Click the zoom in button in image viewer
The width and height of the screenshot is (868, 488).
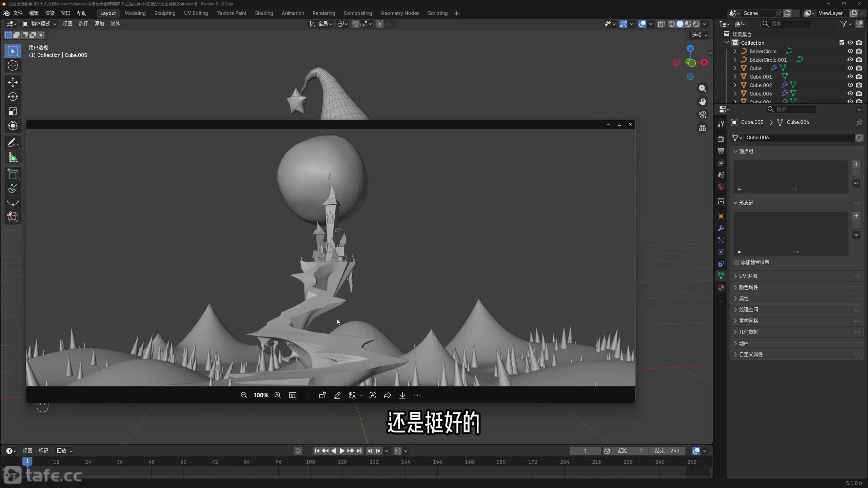(278, 395)
